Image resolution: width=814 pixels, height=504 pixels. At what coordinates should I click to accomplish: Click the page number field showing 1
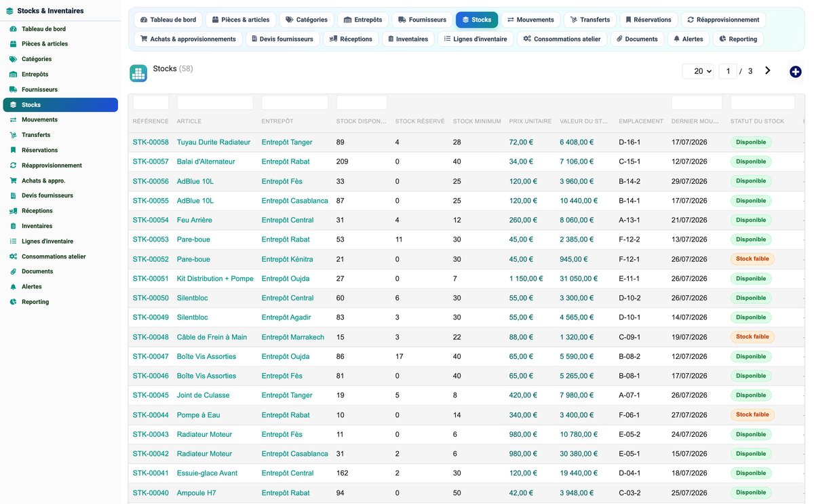click(728, 71)
